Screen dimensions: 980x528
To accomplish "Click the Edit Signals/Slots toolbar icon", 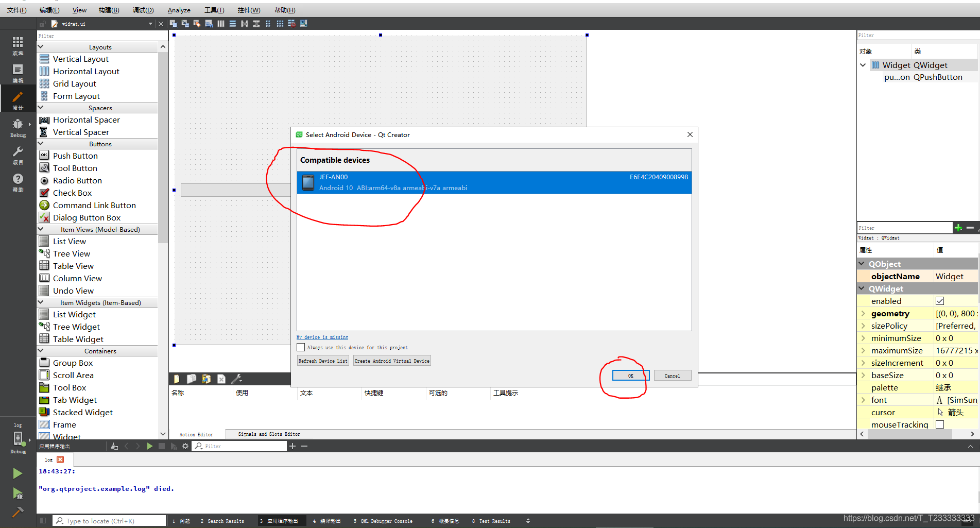I will [x=185, y=24].
